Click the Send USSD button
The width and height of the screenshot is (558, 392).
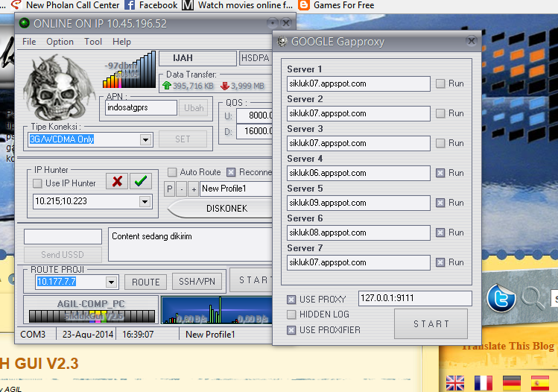pos(63,255)
